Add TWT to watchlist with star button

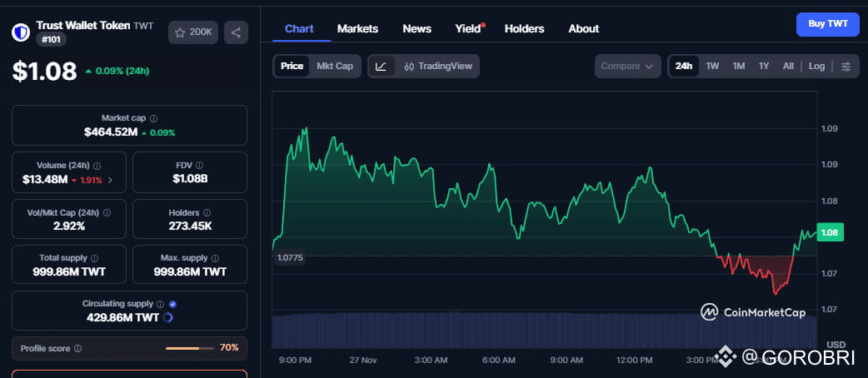(193, 32)
